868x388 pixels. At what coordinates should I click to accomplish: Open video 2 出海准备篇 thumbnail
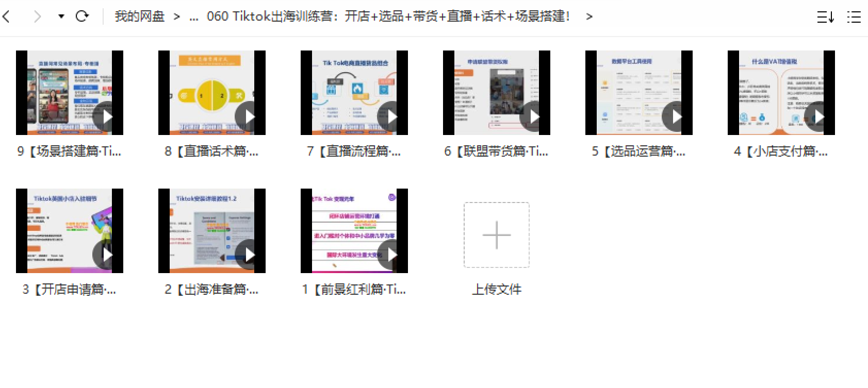(x=212, y=231)
